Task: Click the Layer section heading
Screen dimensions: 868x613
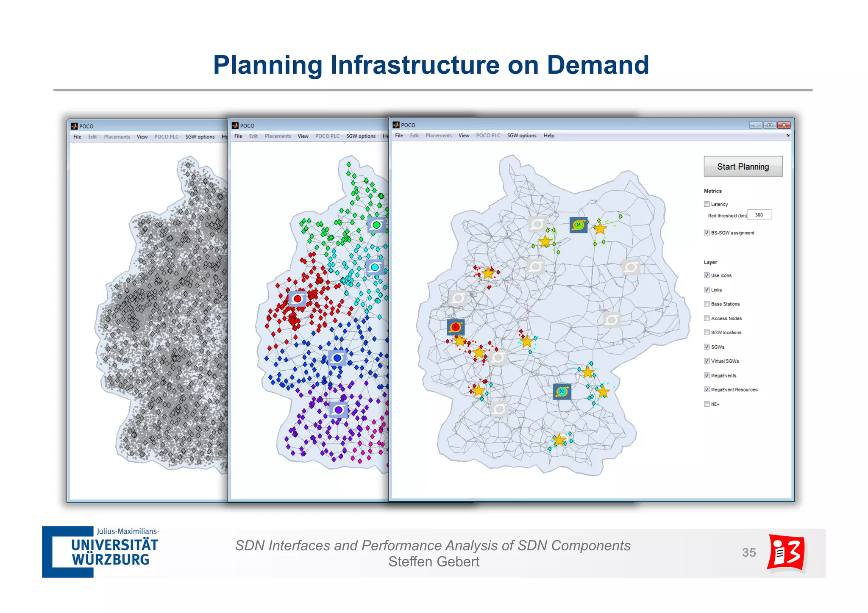Action: click(x=710, y=262)
